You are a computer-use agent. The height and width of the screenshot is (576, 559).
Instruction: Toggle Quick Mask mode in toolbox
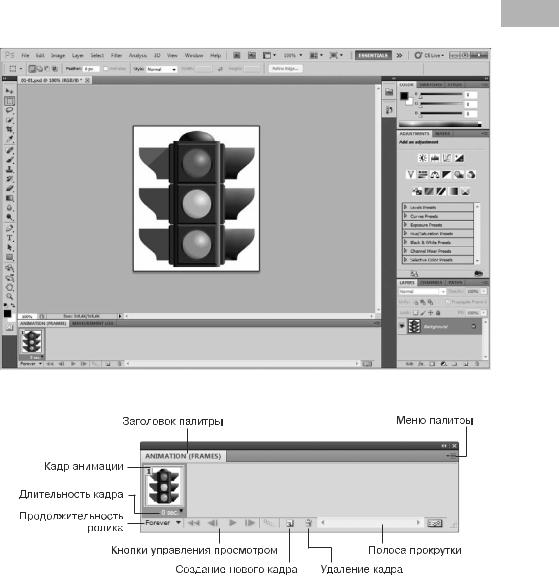pyautogui.click(x=9, y=327)
